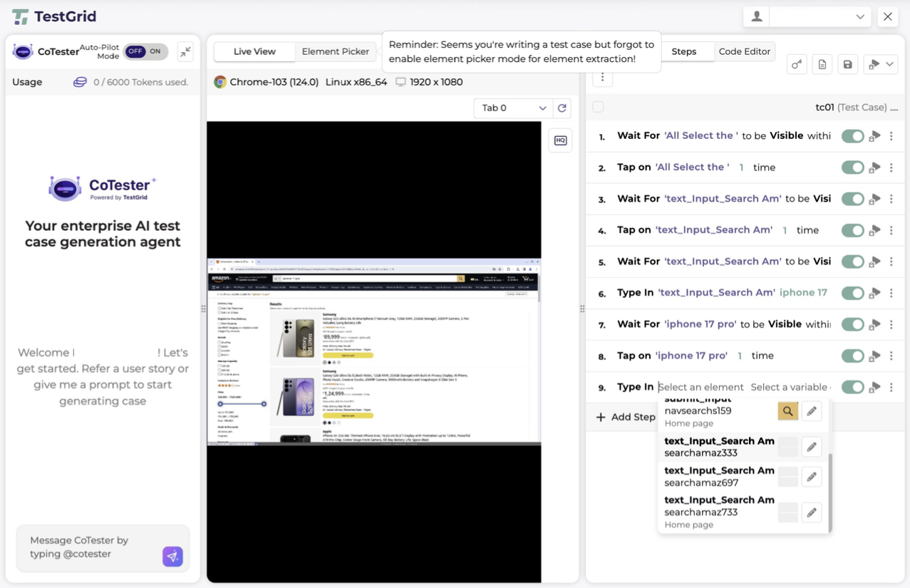
Task: Open the Tab 0 dropdown
Action: tap(513, 108)
